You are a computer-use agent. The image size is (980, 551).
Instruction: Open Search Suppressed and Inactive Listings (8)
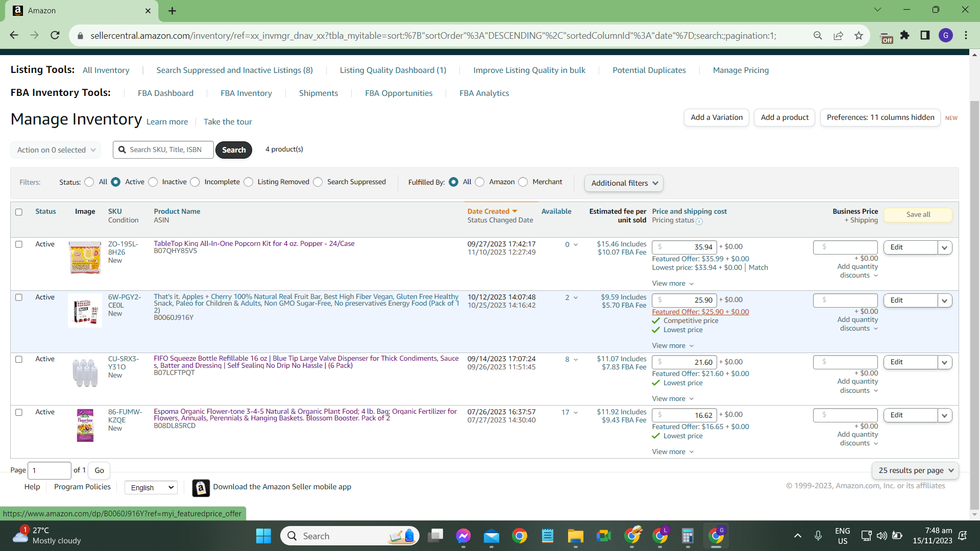[234, 70]
